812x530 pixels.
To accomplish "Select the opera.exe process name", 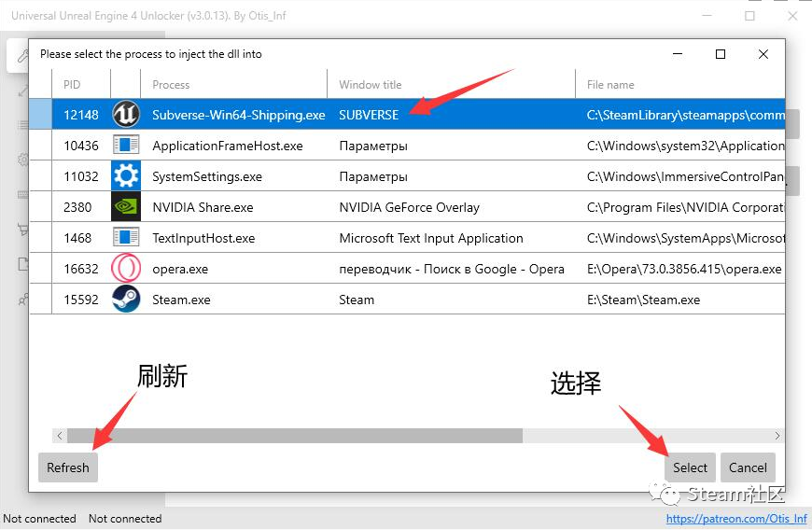I will pyautogui.click(x=180, y=269).
